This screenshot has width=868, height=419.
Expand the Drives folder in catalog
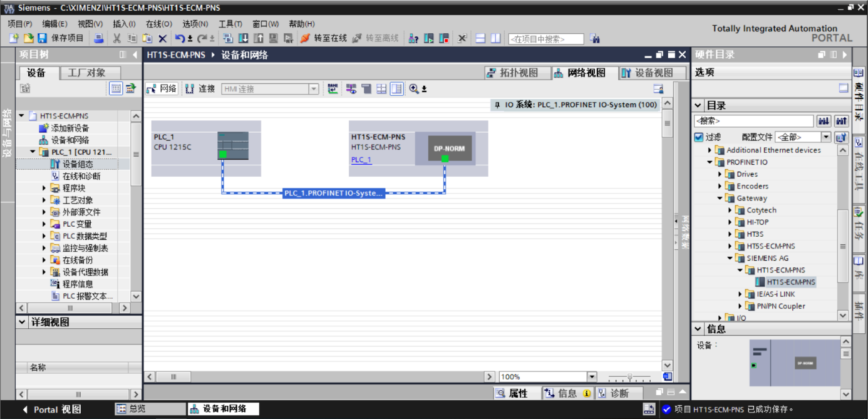pos(720,174)
